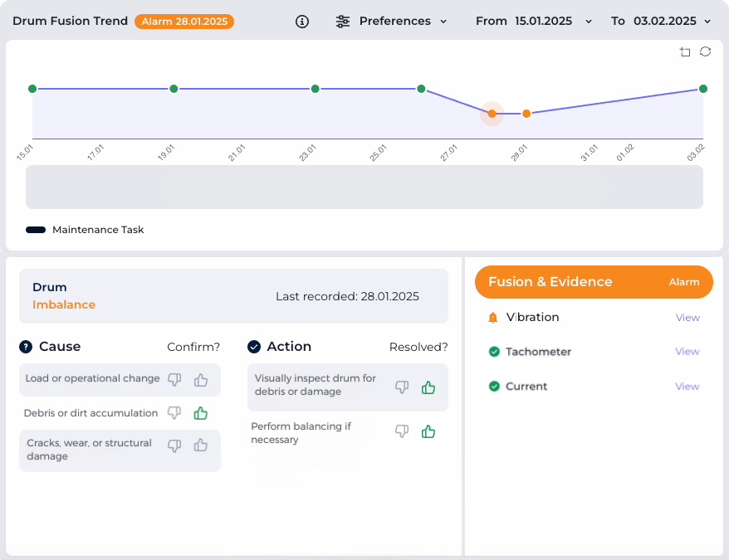This screenshot has width=729, height=560.
Task: Click the orange Imbalance label
Action: 64,304
